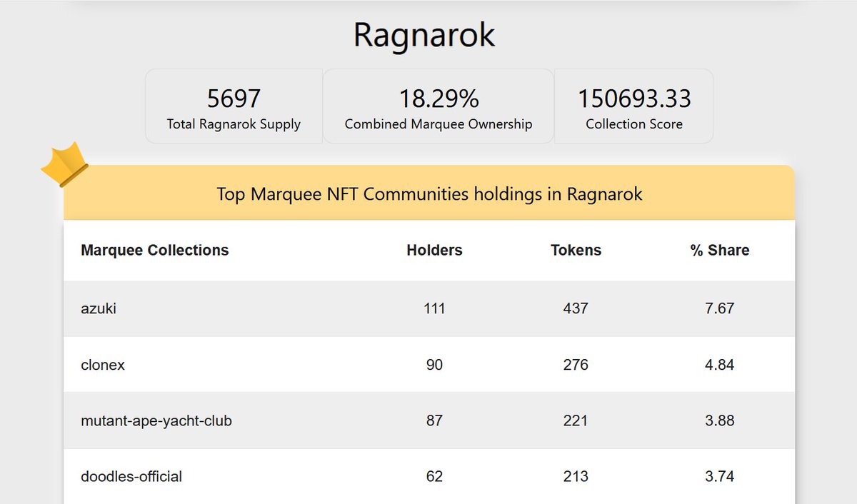Click the Tokens column header

tap(576, 251)
